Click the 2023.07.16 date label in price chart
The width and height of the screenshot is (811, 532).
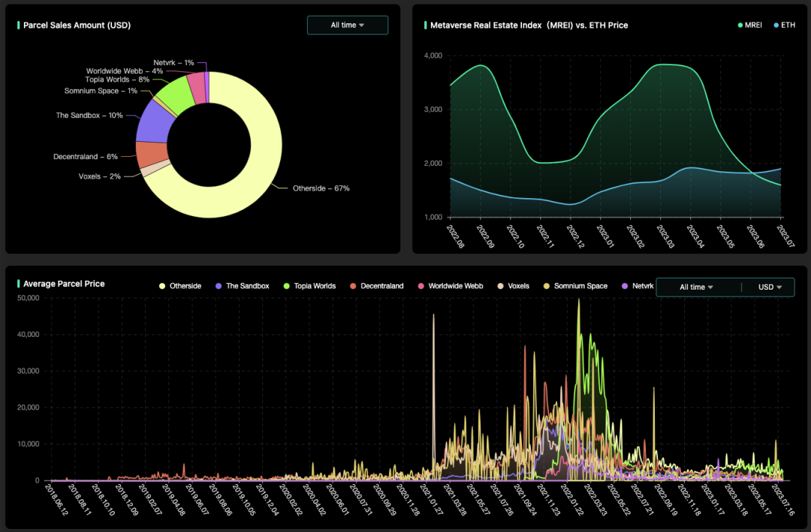click(x=782, y=500)
